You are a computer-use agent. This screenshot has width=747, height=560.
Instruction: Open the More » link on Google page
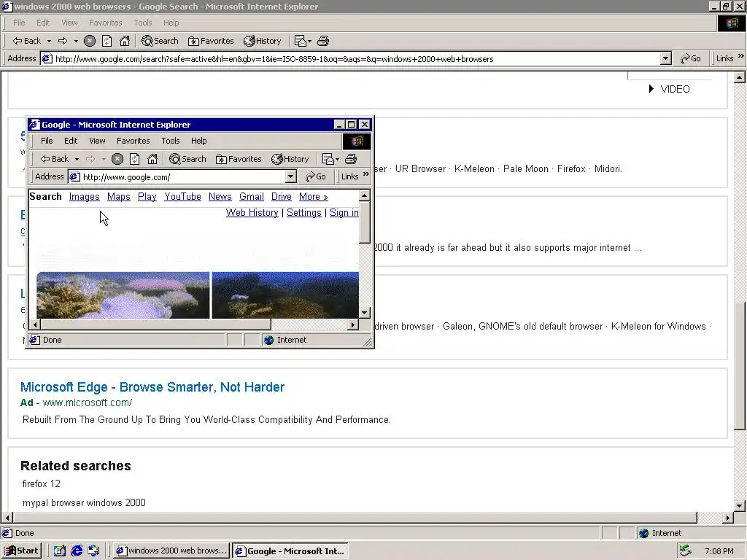[x=314, y=197]
